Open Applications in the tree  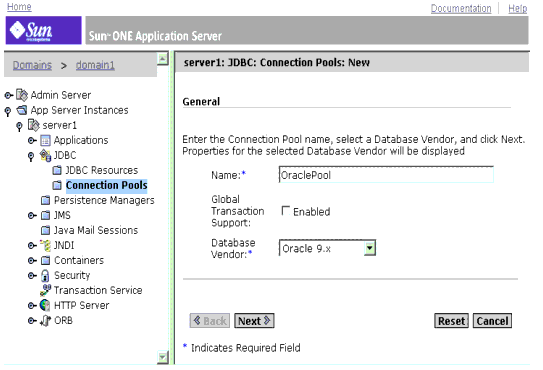pos(81,140)
